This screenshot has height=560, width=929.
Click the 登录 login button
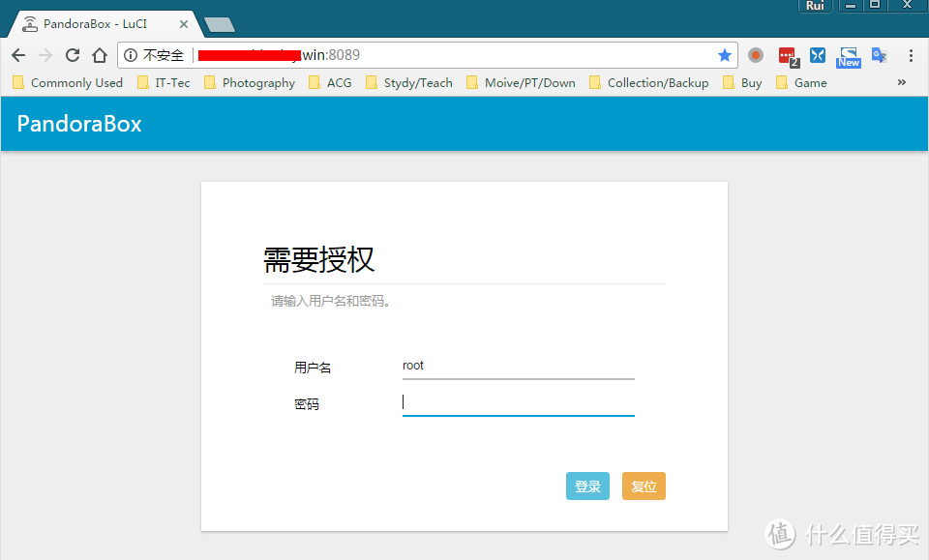tap(587, 486)
